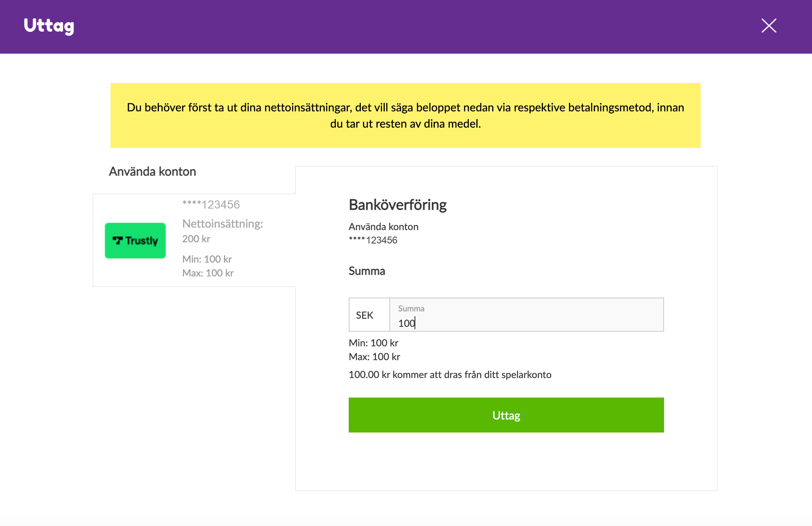
Task: Click the 'Nettoinsättning:' label
Action: pos(223,224)
